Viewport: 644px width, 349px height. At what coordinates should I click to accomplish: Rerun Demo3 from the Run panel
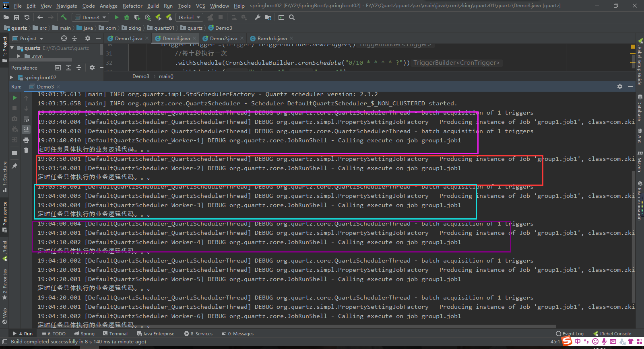click(x=14, y=98)
